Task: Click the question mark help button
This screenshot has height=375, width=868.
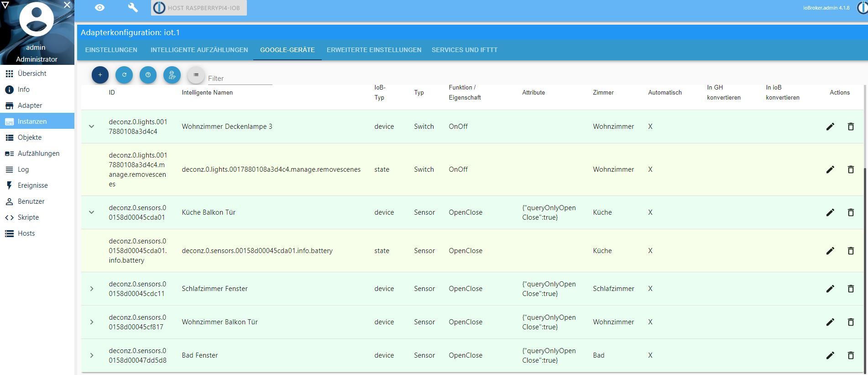Action: point(148,75)
